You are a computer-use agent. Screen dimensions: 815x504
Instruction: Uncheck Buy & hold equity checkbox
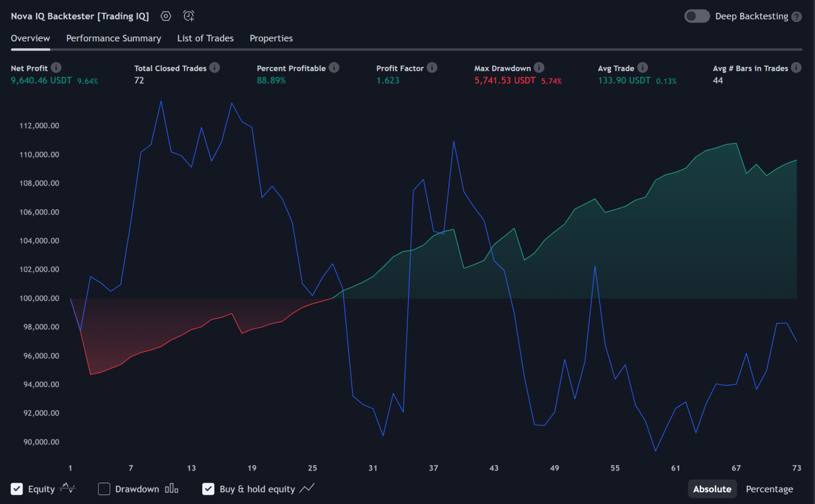pos(208,489)
